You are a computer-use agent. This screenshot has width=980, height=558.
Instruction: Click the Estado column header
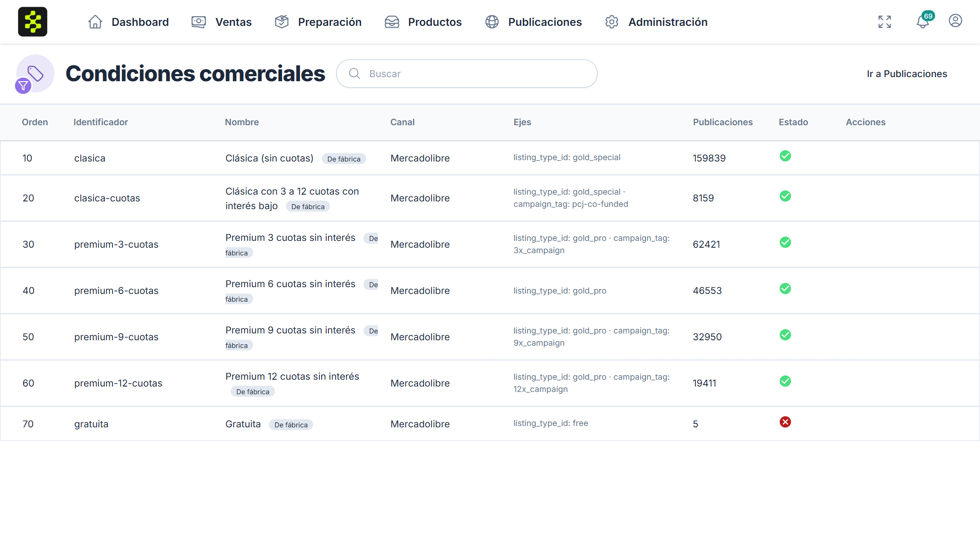[x=793, y=122]
